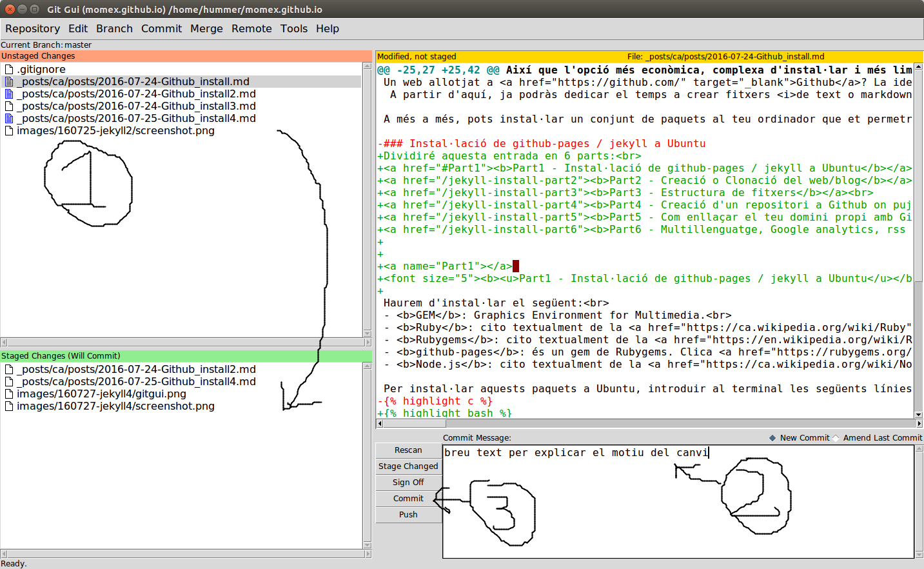Switch to Amend Last Commit mode
This screenshot has height=569, width=924.
[x=836, y=437]
